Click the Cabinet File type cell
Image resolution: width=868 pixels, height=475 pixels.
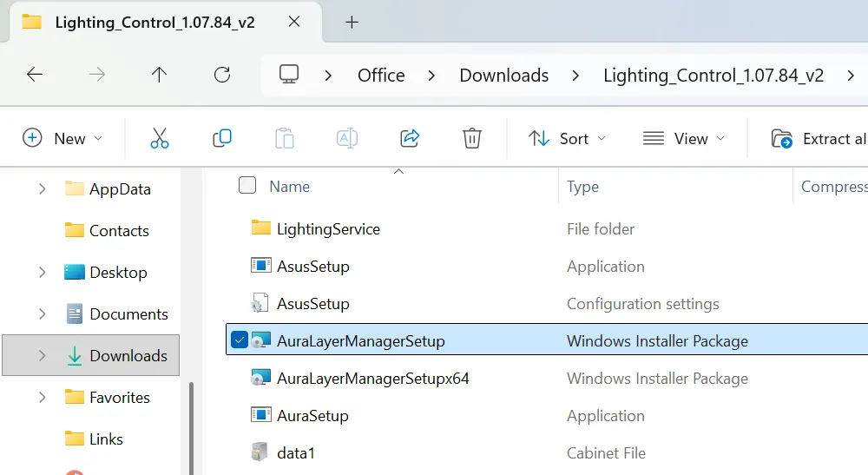pyautogui.click(x=606, y=452)
